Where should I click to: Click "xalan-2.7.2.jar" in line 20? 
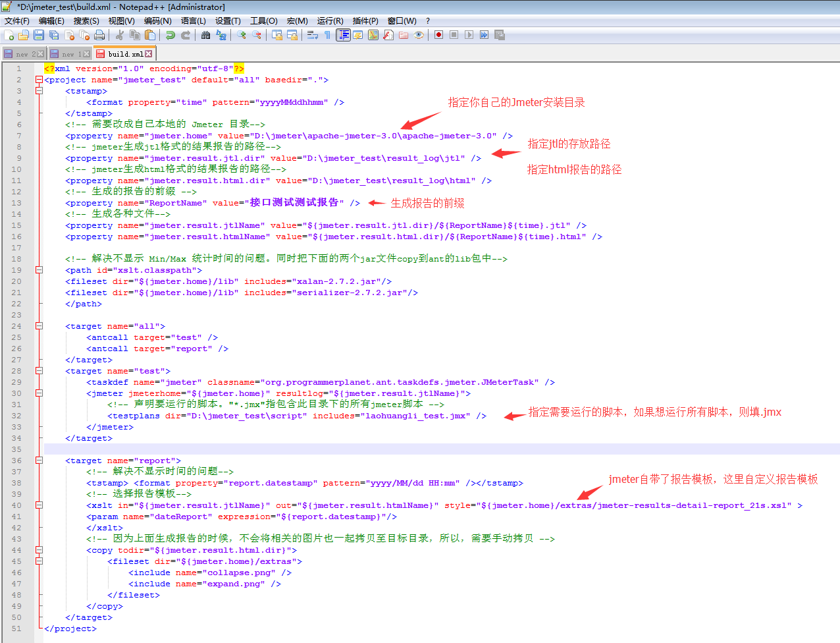336,281
